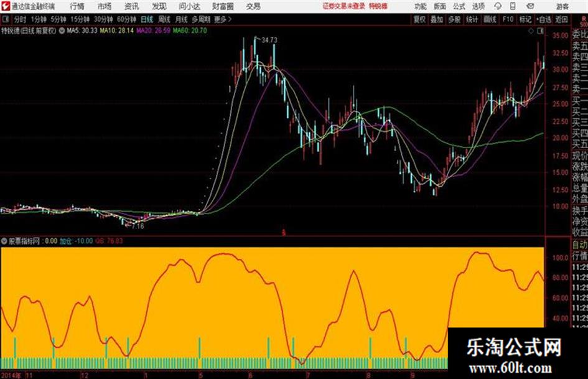Viewport: 588px width, 379px height.
Task: Toggle 自选 watchlist button
Action: pyautogui.click(x=543, y=19)
